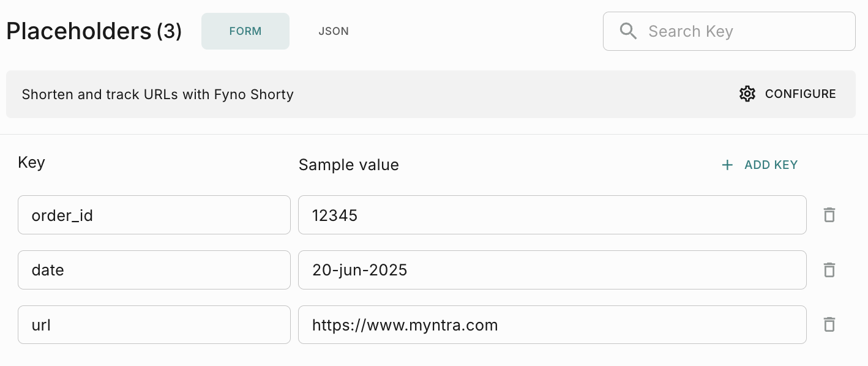The height and width of the screenshot is (366, 868).
Task: Select the date key field
Action: [154, 270]
